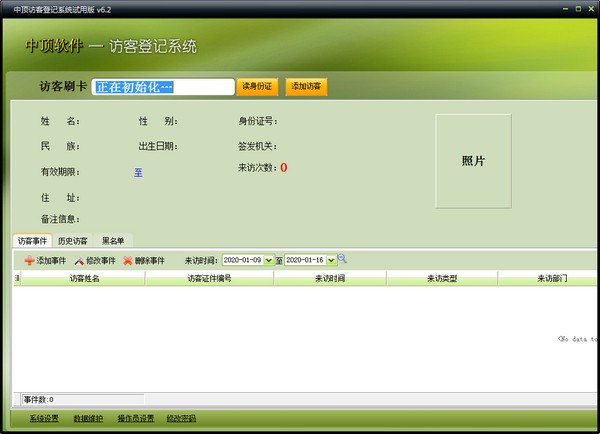Viewport: 600px width, 434px height.
Task: Sort by the 来访类型 column header
Action: 442,279
